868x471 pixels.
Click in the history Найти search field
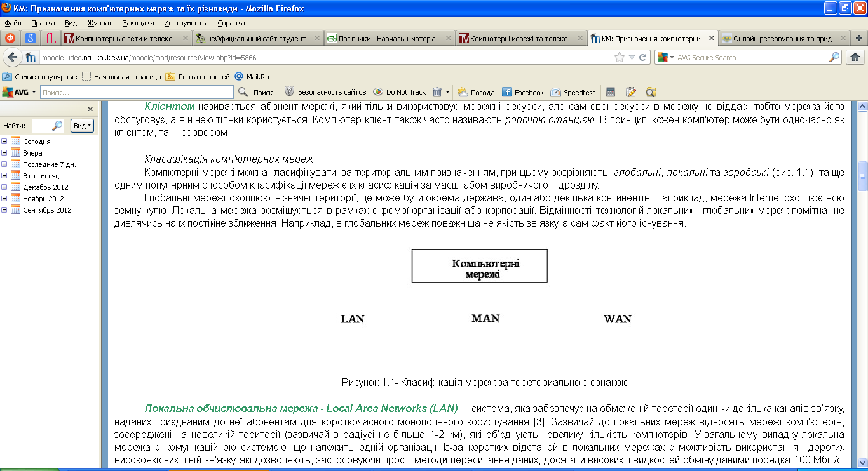point(43,125)
